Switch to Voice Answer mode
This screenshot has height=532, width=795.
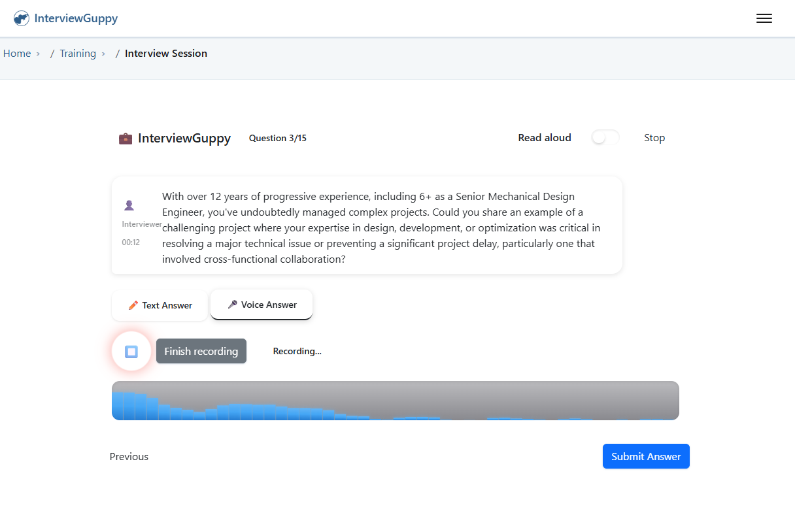[x=261, y=304]
